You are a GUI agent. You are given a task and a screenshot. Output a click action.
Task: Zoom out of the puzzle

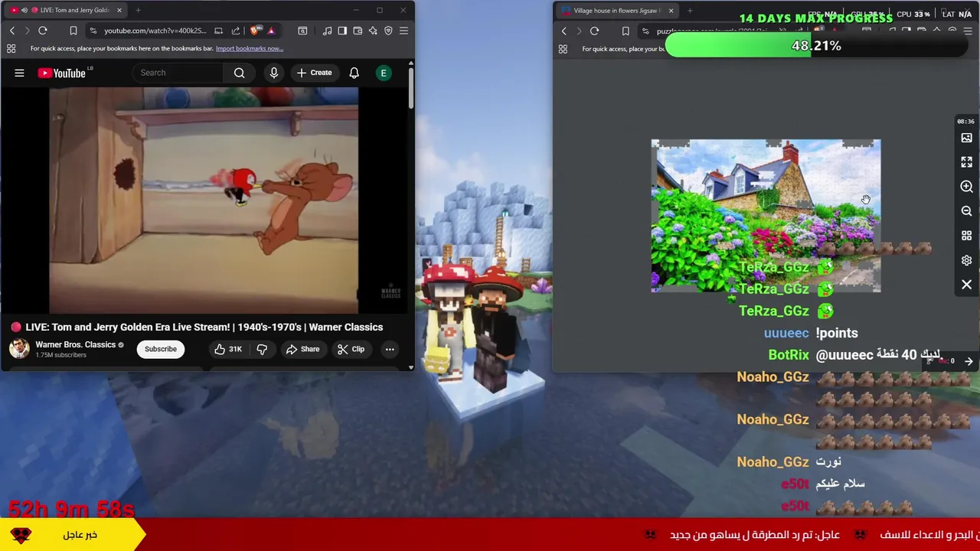click(x=966, y=211)
